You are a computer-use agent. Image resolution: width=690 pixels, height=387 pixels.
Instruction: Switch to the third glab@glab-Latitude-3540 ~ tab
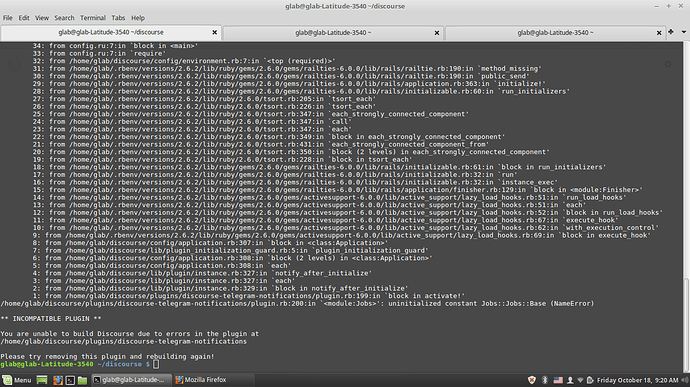click(555, 33)
